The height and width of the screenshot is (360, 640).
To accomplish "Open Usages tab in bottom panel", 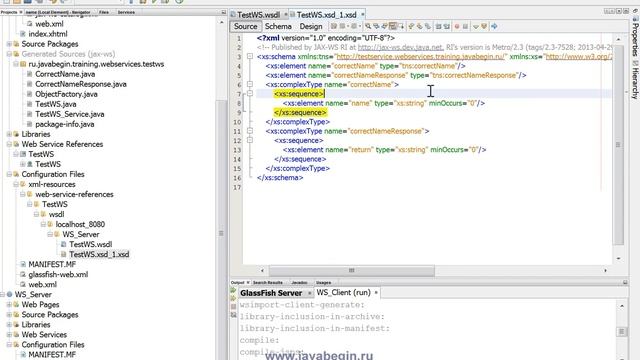I will pos(323,282).
